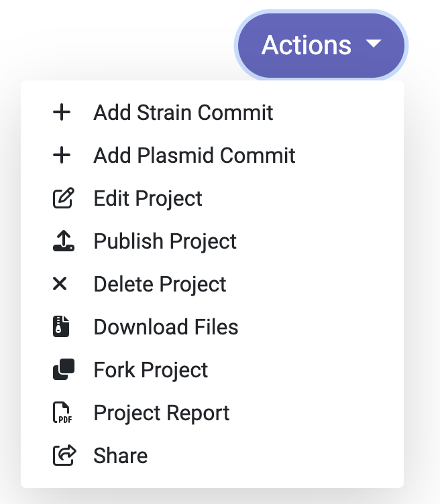Click the Actions button label

[x=307, y=45]
